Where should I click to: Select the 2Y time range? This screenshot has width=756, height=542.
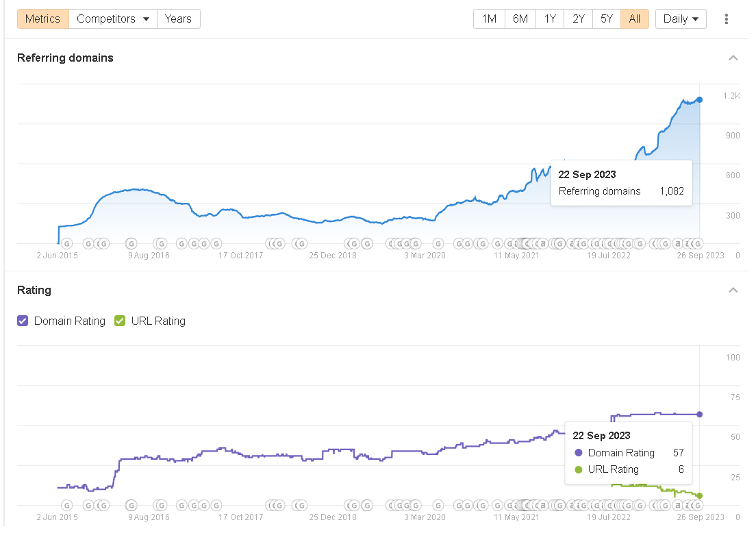pyautogui.click(x=579, y=19)
